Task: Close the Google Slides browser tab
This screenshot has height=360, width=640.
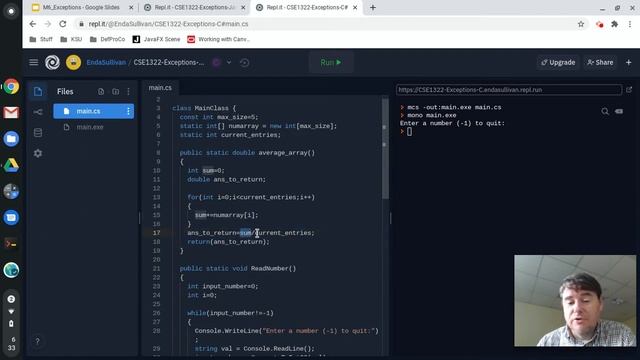Action: coord(131,7)
